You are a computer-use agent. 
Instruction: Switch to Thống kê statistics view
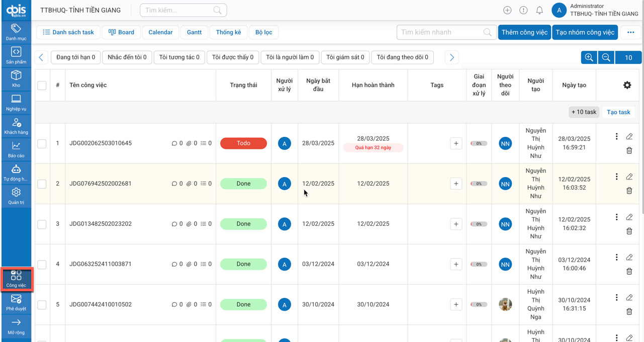point(228,32)
